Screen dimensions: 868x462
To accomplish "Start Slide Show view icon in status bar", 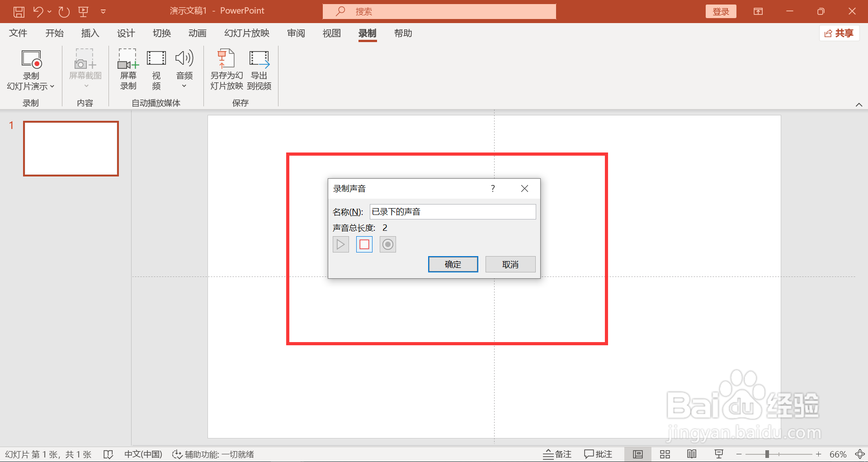I will [719, 454].
